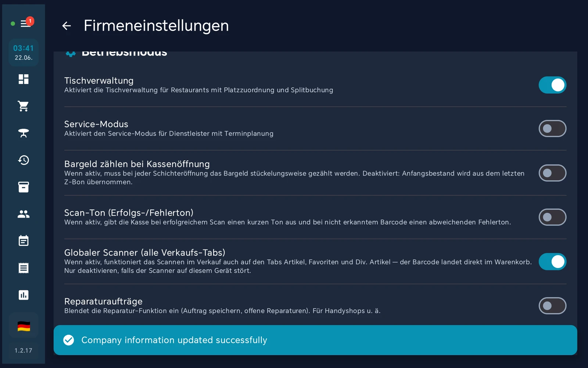The width and height of the screenshot is (588, 368).
Task: Click the green online status dot
Action: coord(13,24)
